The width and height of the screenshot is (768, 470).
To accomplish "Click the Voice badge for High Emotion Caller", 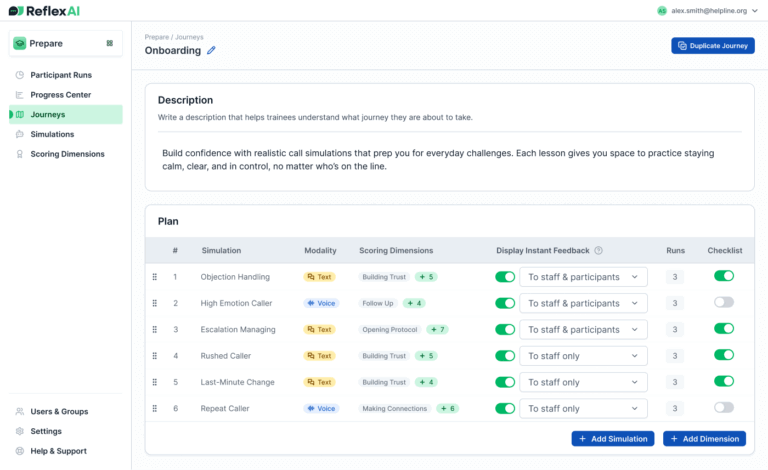I will click(x=321, y=304).
